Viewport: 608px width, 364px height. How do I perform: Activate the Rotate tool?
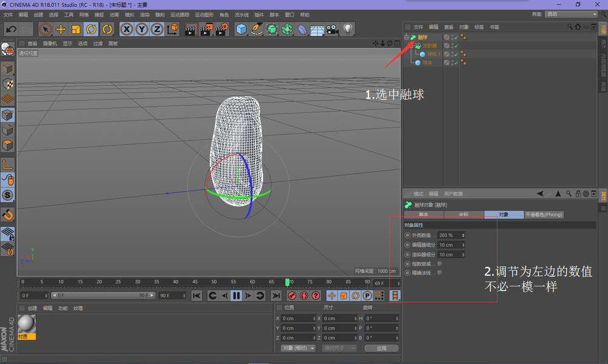coord(91,29)
